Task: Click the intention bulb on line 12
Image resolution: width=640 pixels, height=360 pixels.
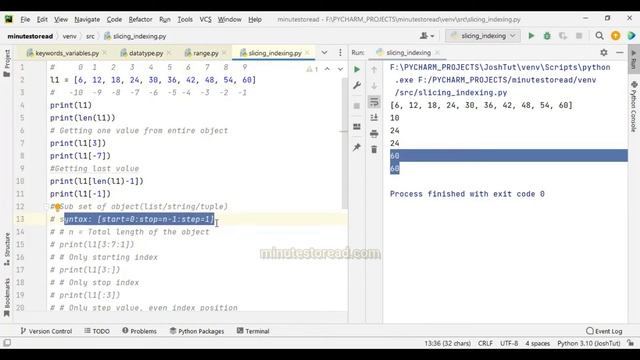Action: tap(58, 207)
